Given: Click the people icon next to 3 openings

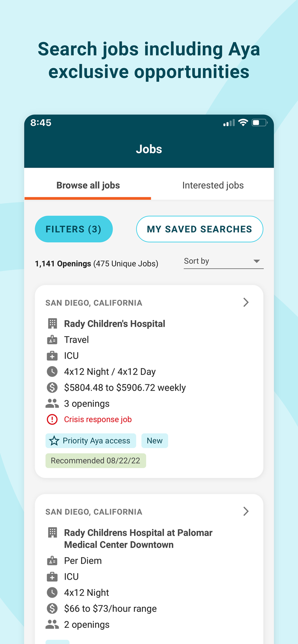Looking at the screenshot, I should tap(52, 403).
